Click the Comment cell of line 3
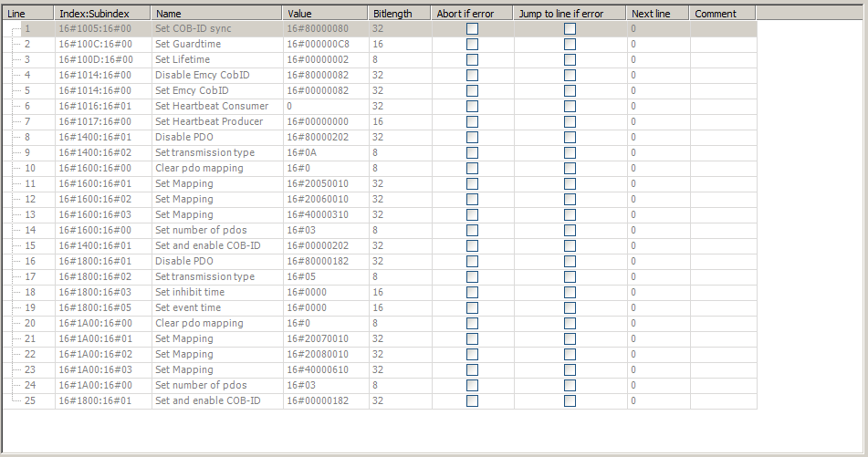Viewport: 868px width, 457px height. tap(723, 60)
